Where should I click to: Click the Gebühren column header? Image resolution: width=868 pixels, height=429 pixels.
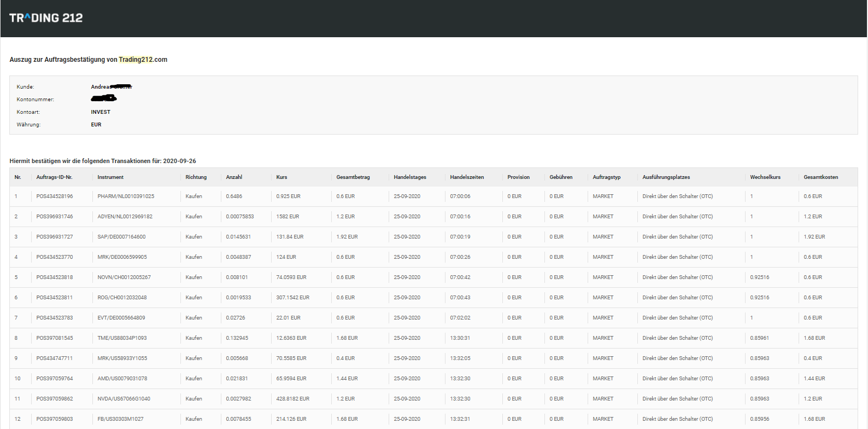click(561, 177)
